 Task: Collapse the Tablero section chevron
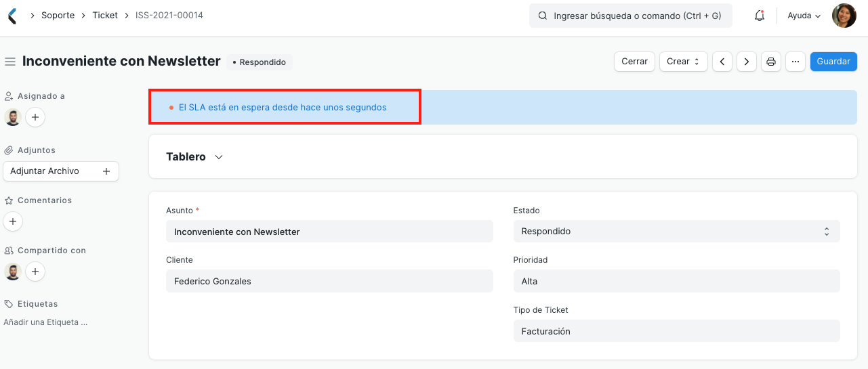pos(219,156)
